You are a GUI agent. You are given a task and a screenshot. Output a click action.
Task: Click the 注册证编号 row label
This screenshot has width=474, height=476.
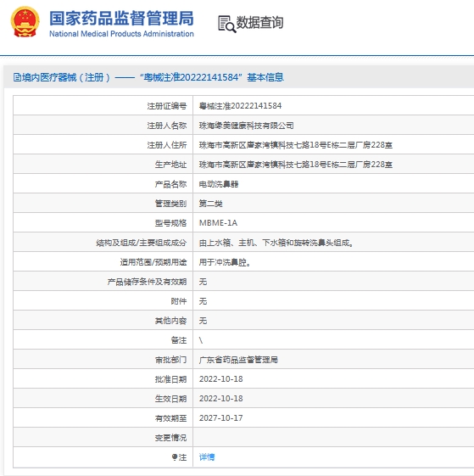pos(167,106)
